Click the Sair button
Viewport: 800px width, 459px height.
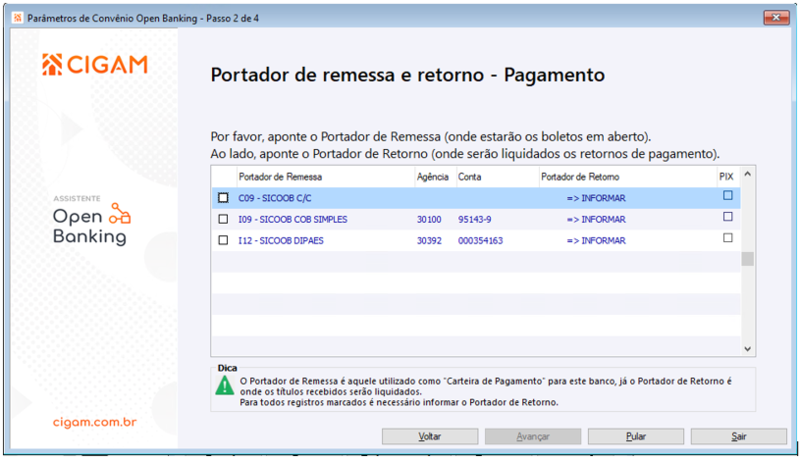coord(738,437)
